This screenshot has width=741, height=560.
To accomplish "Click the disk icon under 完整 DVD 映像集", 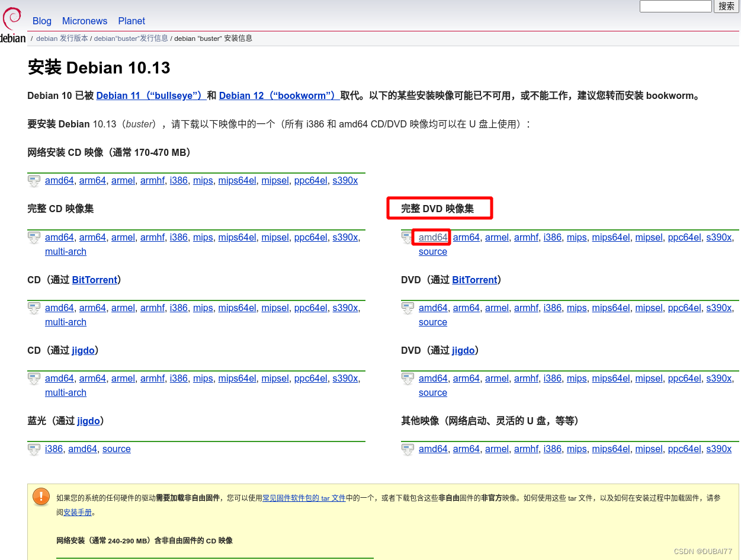I will click(408, 238).
